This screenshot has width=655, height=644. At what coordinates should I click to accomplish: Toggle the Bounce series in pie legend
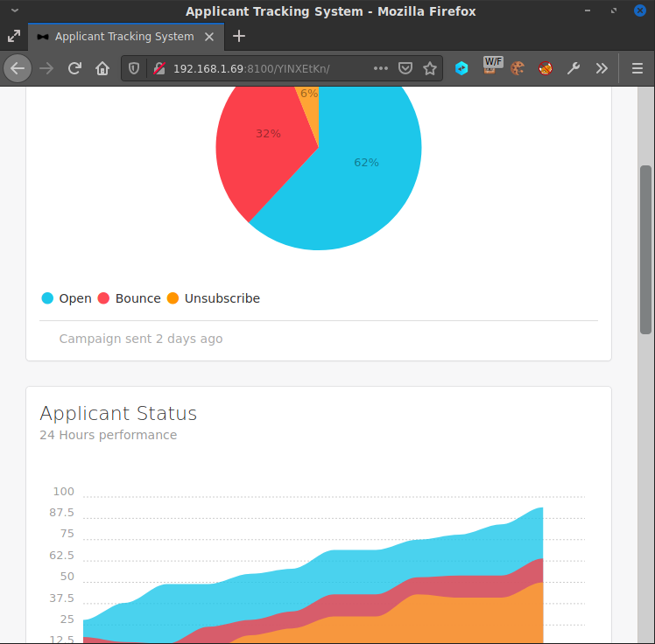click(129, 298)
